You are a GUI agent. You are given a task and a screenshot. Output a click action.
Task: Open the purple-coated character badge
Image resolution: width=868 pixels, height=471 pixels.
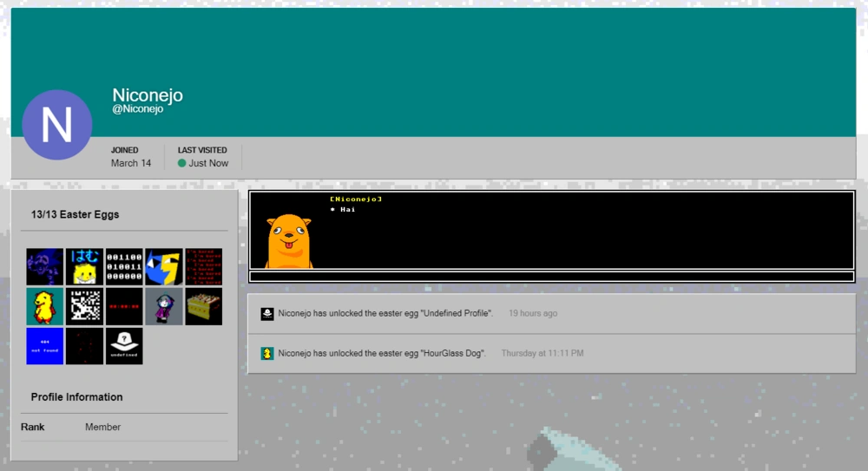pos(164,306)
